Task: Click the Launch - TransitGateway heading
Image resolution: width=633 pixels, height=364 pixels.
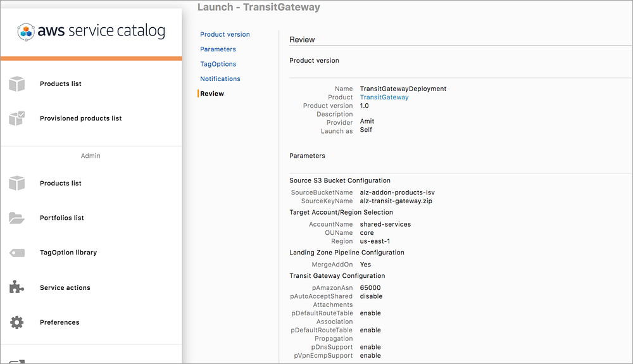Action: 259,7
